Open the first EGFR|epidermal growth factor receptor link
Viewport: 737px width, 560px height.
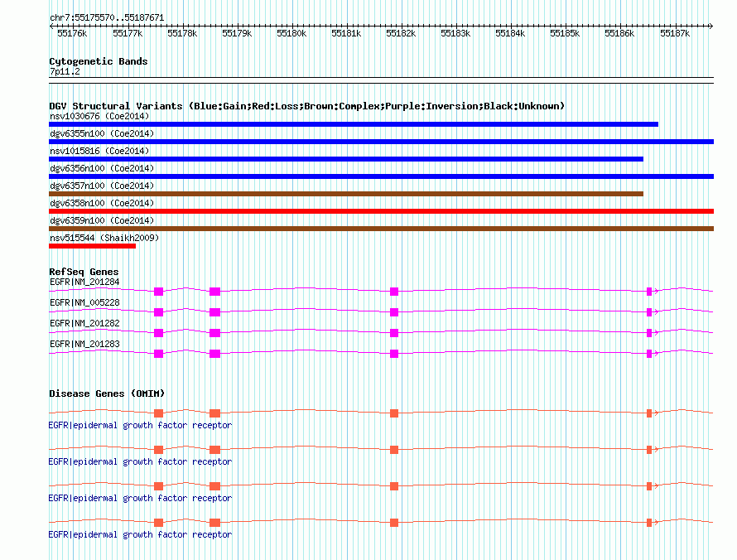click(140, 426)
